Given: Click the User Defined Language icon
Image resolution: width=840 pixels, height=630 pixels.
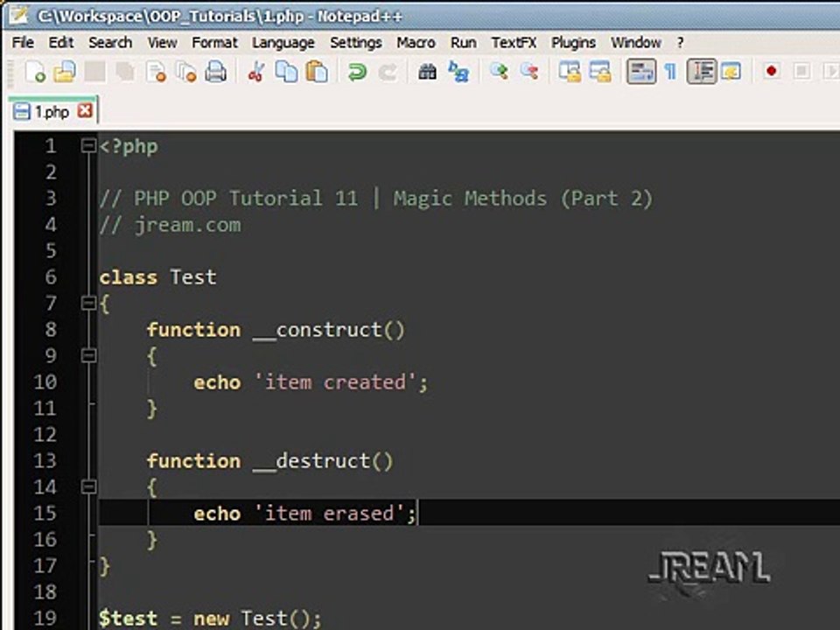Looking at the screenshot, I should point(731,71).
